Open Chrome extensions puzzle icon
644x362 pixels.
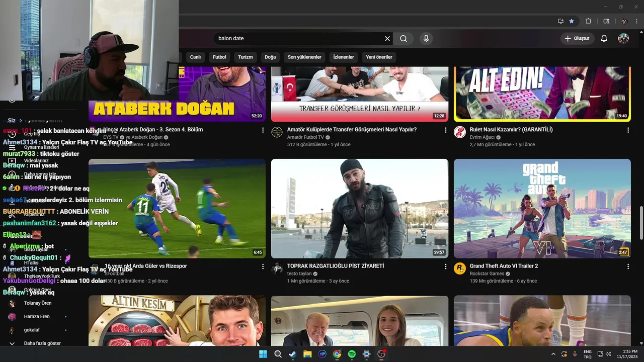pos(588,21)
